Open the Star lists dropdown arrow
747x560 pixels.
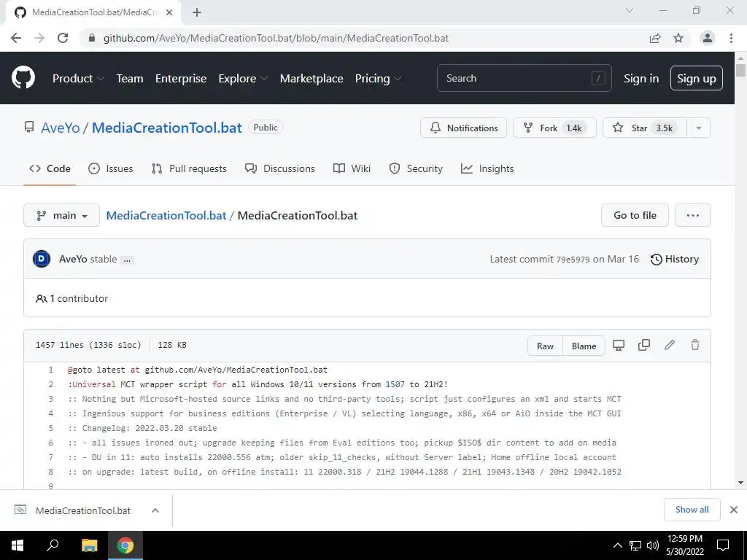[699, 128]
